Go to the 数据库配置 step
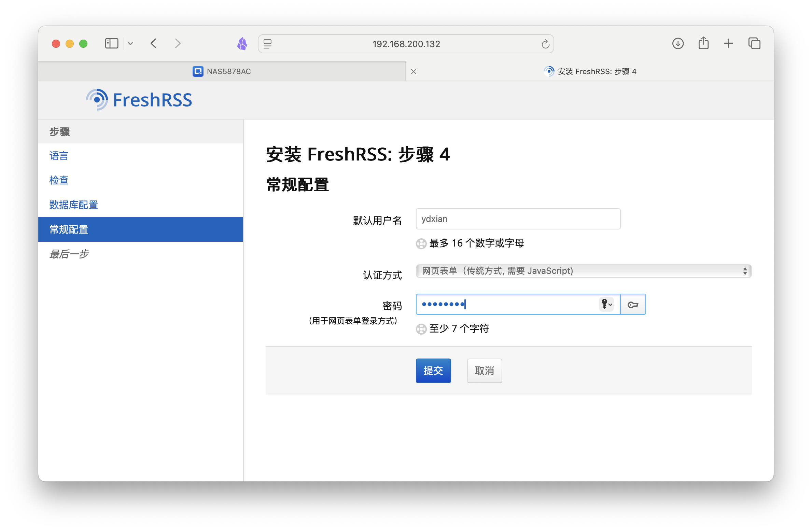Screen dimensions: 812x532 tap(73, 205)
